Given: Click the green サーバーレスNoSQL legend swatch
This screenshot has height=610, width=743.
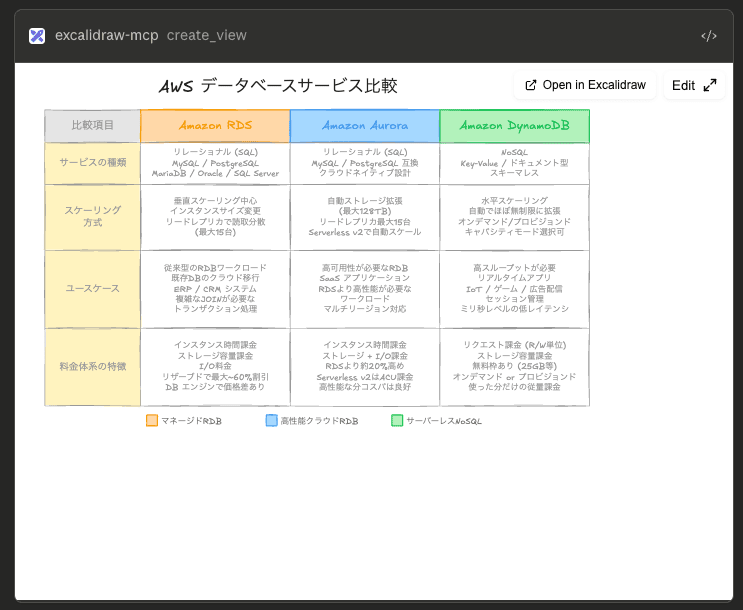Looking at the screenshot, I should 397,420.
